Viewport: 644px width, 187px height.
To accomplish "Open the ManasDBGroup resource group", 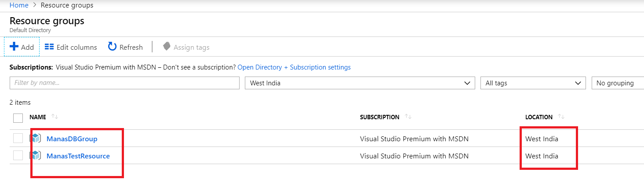I will [x=72, y=139].
